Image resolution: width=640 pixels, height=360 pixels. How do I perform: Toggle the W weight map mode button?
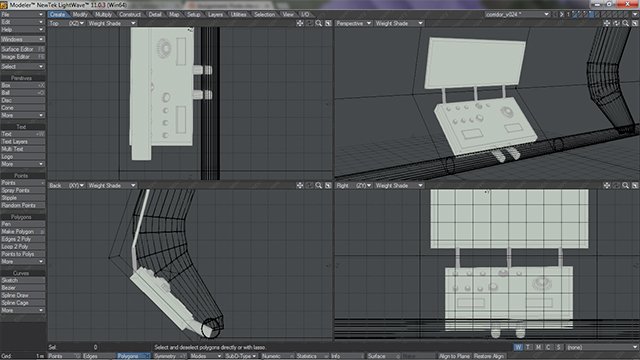pyautogui.click(x=518, y=347)
